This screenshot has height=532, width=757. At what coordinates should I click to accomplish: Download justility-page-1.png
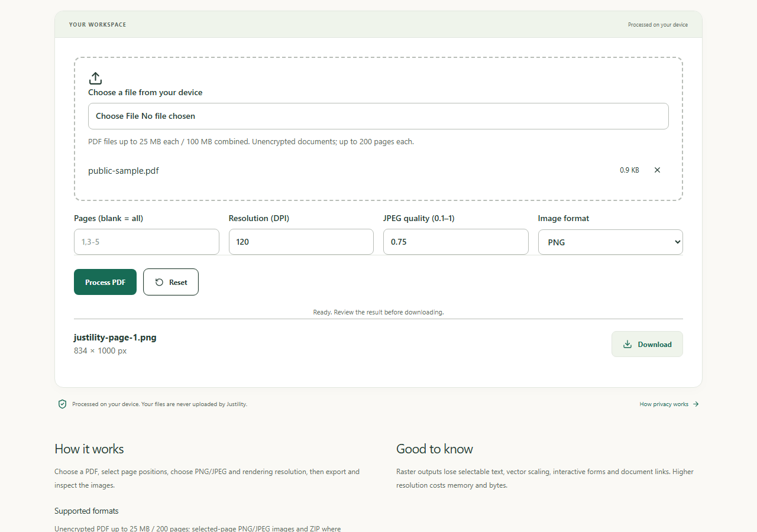point(647,344)
